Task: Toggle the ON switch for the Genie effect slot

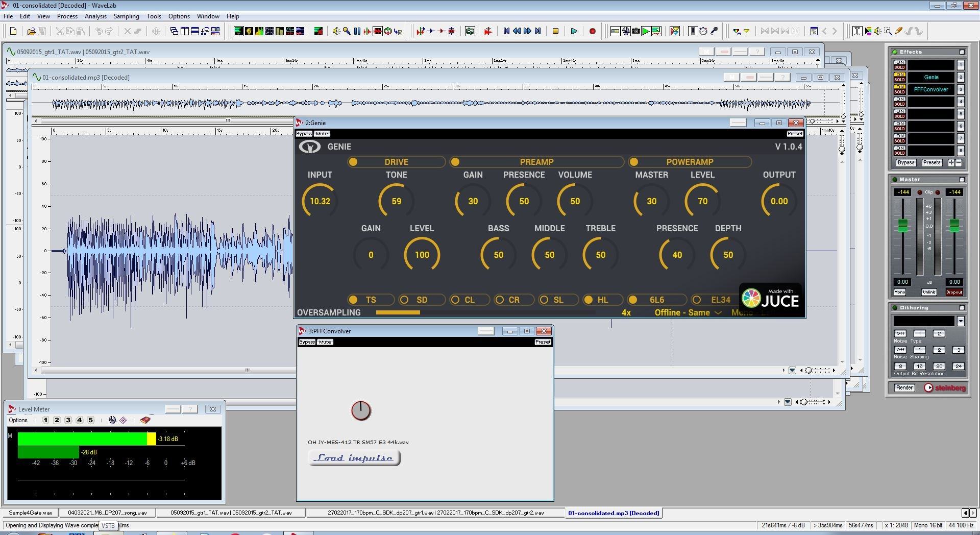Action: 899,75
